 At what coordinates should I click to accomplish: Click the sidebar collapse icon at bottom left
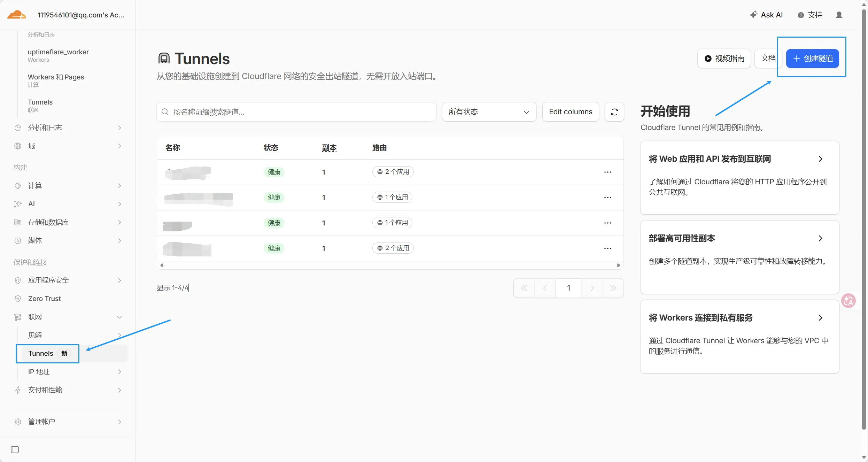[15, 449]
